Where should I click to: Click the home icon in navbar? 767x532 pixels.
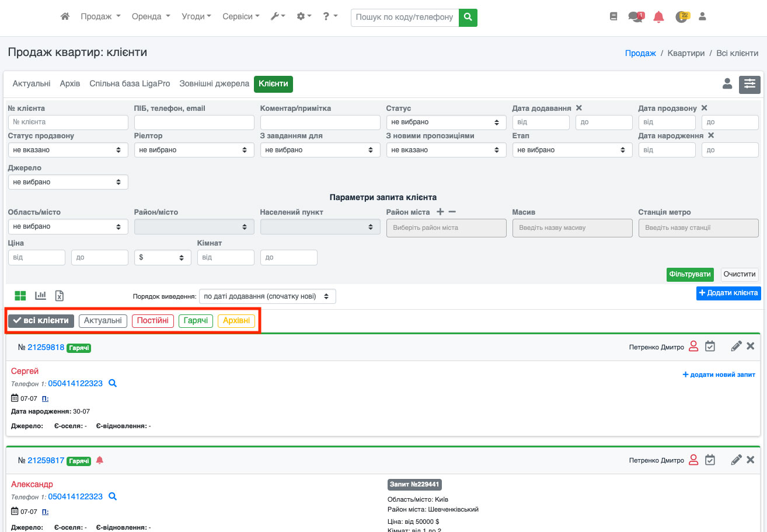65,17
